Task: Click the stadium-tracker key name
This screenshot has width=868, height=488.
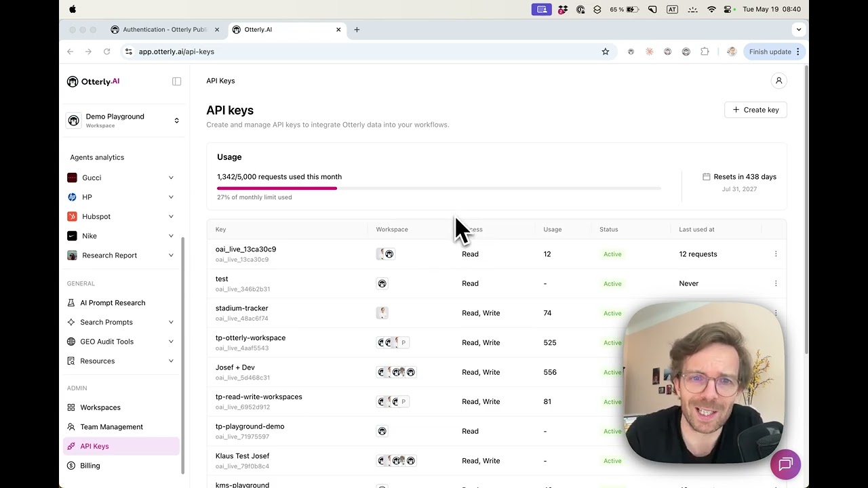Action: [x=242, y=308]
